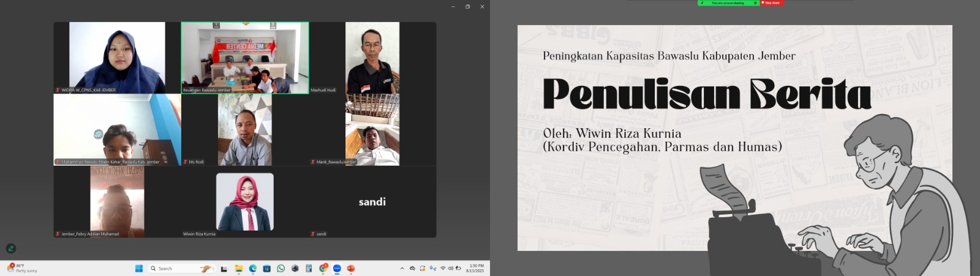Screen dimensions: 980x276
Task: Select the Wiwin Riza Kurnia participant tile
Action: [x=245, y=202]
